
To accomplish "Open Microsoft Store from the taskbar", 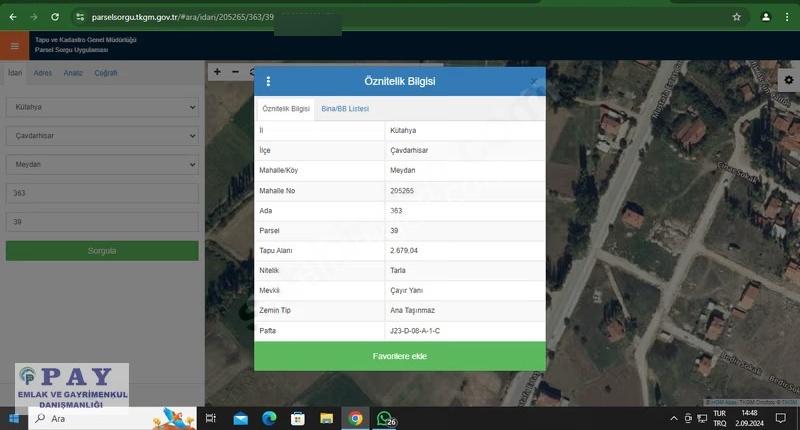I will pyautogui.click(x=297, y=419).
